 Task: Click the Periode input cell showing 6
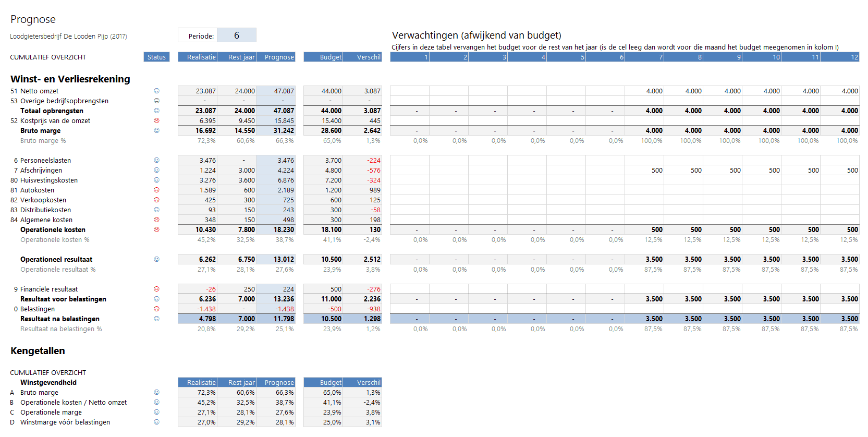[x=237, y=35]
